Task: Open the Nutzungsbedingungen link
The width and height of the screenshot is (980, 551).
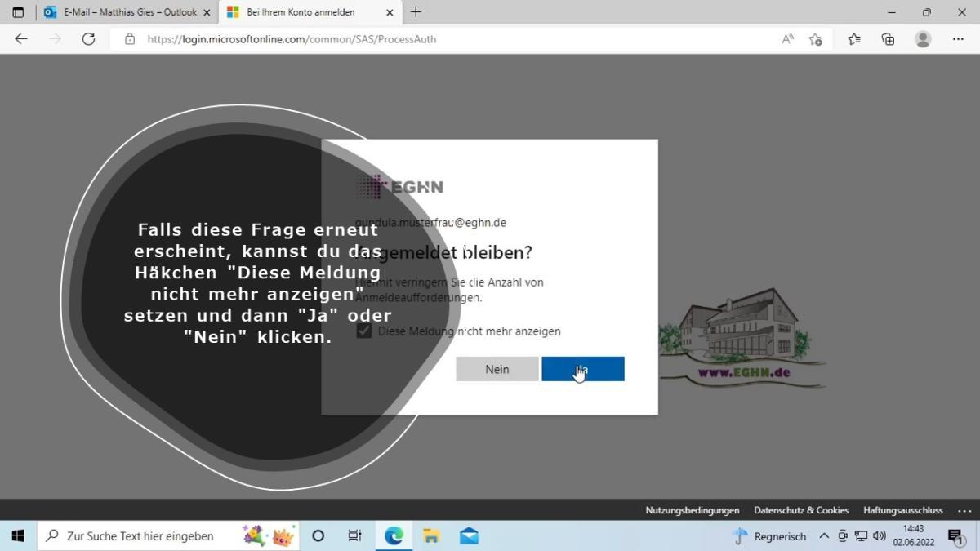Action: pyautogui.click(x=692, y=510)
